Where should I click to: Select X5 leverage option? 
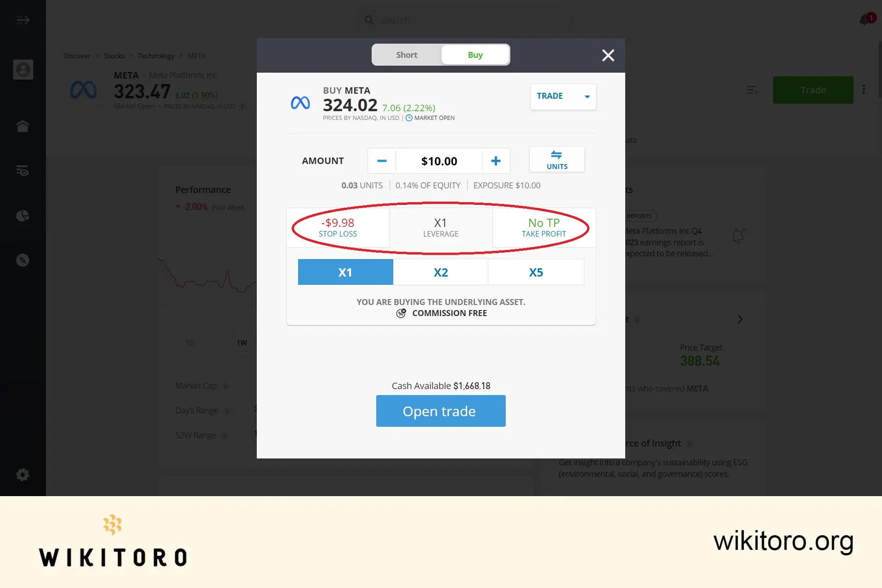[x=536, y=271]
